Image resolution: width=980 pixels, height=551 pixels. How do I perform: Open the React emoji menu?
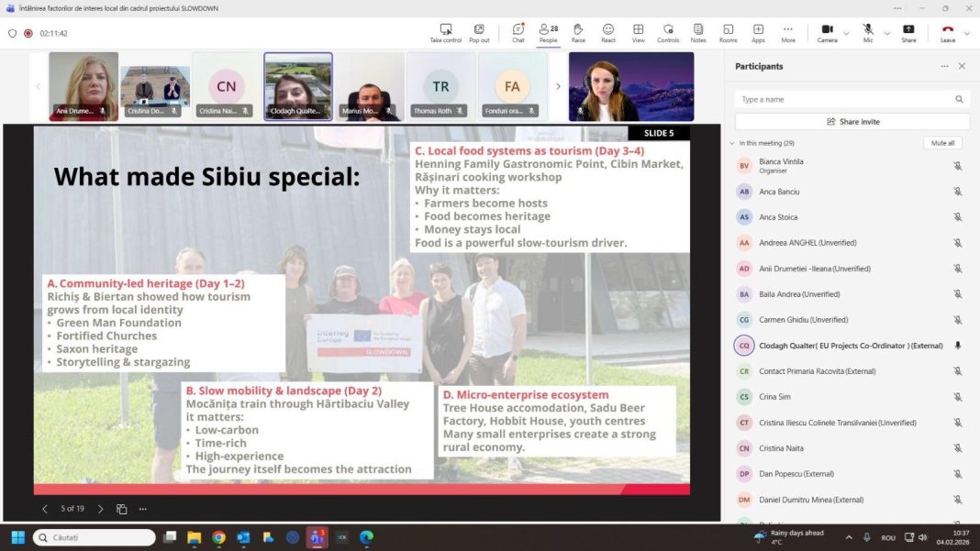pyautogui.click(x=608, y=33)
